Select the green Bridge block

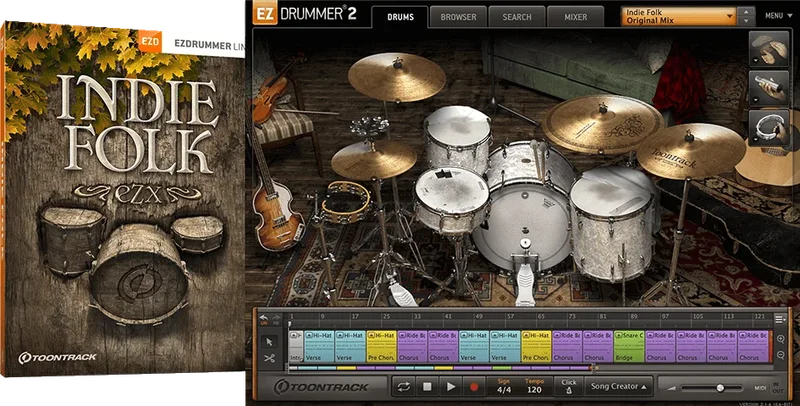(x=629, y=346)
